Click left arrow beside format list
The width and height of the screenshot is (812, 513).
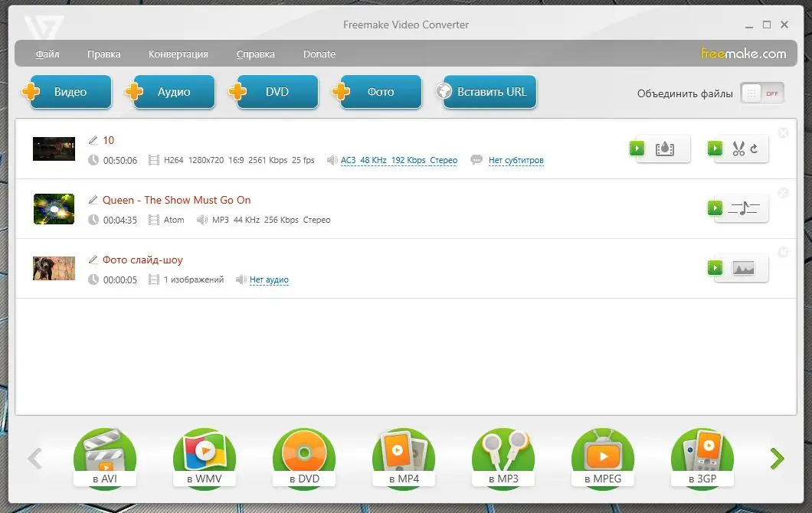pos(34,458)
